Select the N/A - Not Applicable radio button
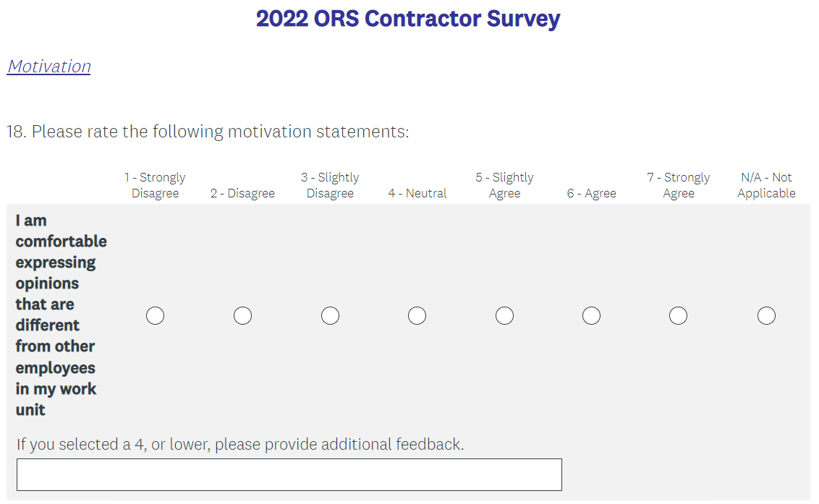819x504 pixels. pyautogui.click(x=766, y=316)
